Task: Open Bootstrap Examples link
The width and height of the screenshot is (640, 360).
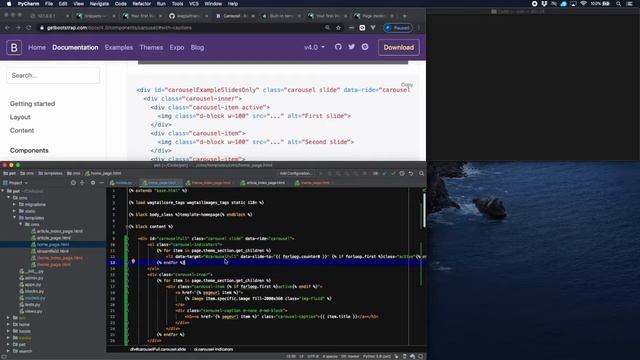Action: [x=119, y=47]
